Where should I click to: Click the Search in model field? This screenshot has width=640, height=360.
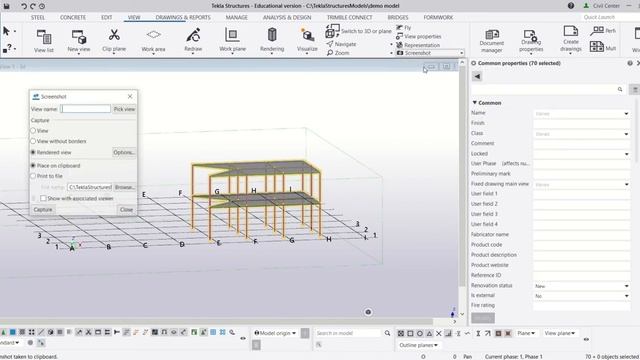348,333
